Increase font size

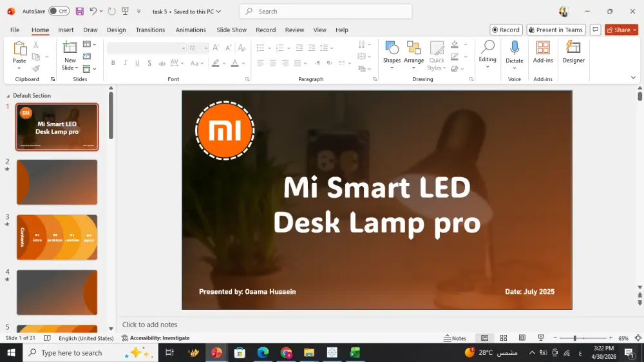click(x=216, y=48)
